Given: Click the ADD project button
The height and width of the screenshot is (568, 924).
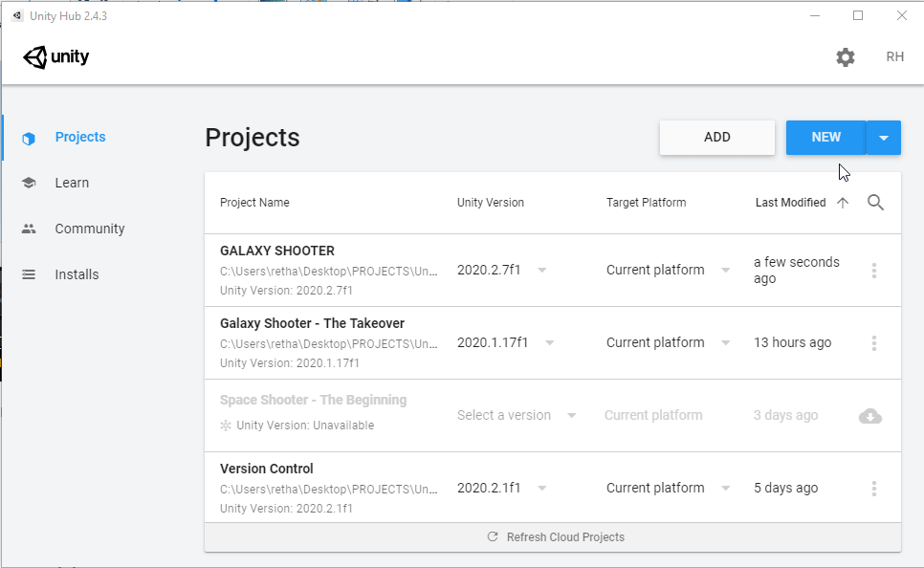Looking at the screenshot, I should click(716, 138).
